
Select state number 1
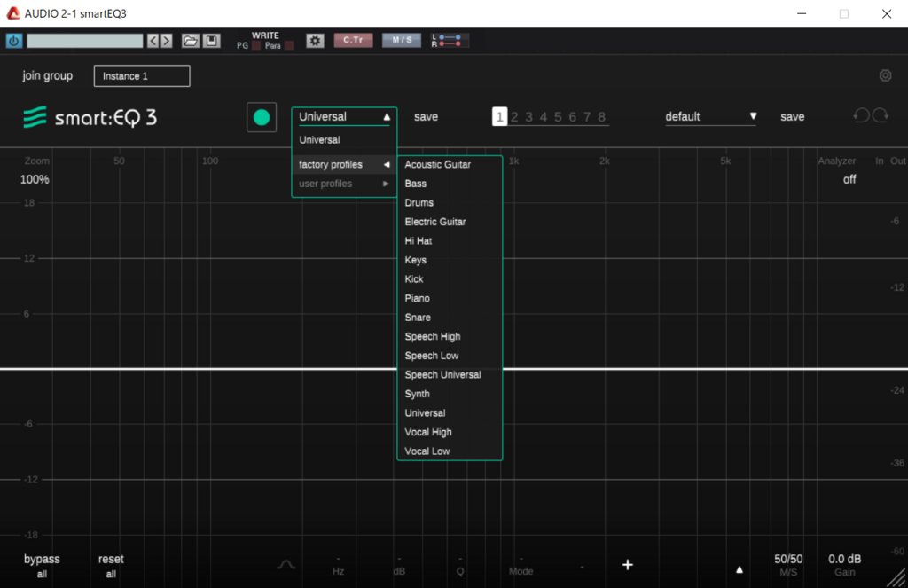click(x=500, y=116)
